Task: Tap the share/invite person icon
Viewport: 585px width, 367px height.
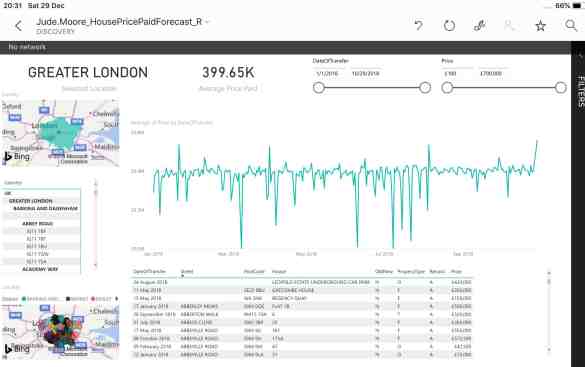Action: (x=509, y=25)
